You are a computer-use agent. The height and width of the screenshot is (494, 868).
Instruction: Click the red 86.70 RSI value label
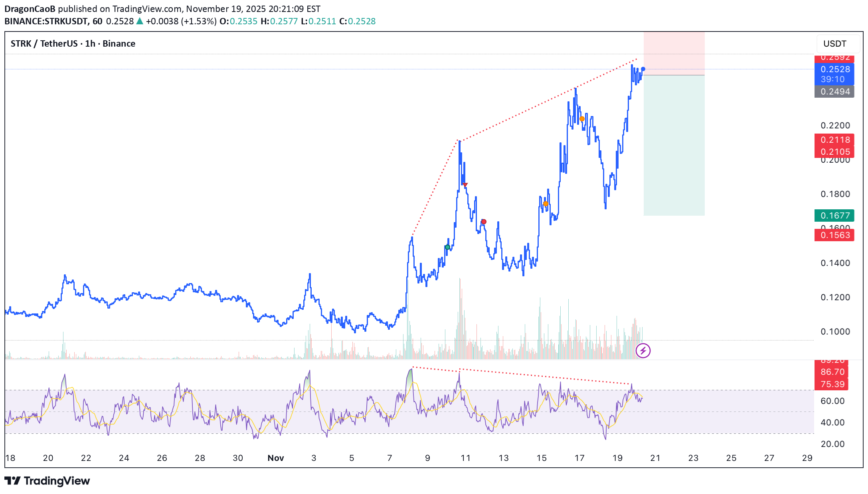pos(832,372)
